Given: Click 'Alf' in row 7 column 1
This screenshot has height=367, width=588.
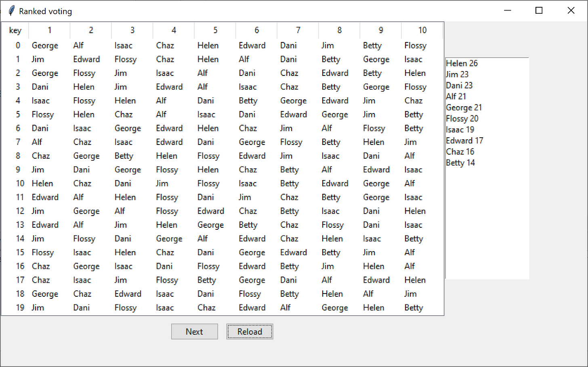Looking at the screenshot, I should [x=37, y=142].
